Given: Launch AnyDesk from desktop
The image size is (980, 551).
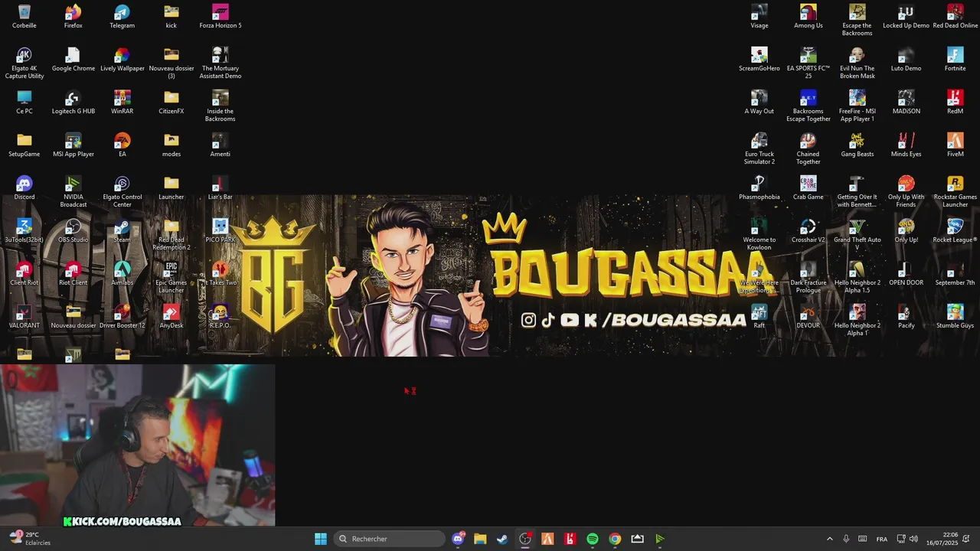Looking at the screenshot, I should [x=171, y=317].
